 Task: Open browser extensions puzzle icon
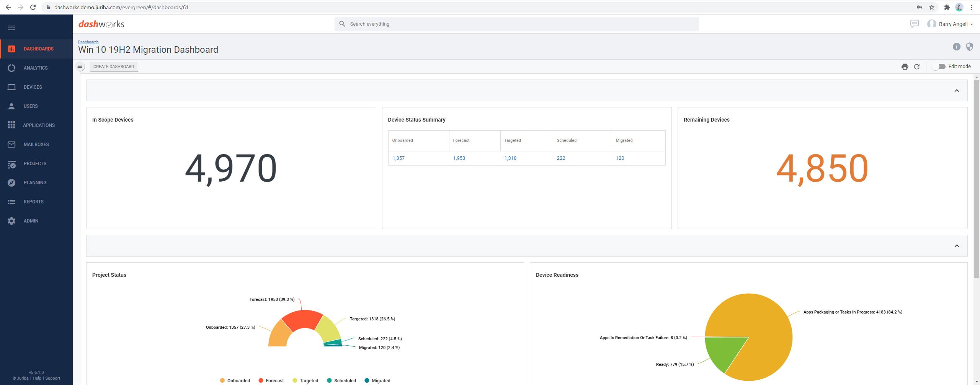coord(947,7)
